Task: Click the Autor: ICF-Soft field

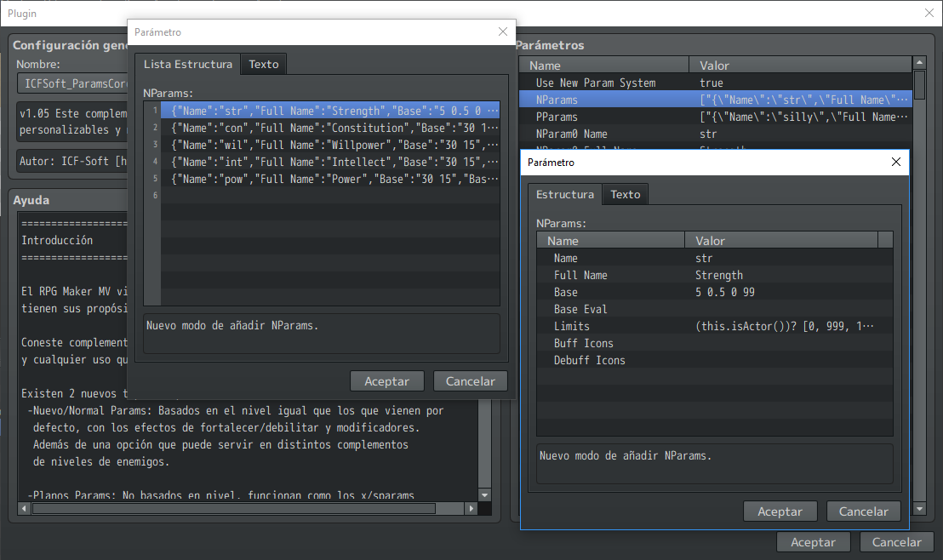Action: click(x=73, y=161)
